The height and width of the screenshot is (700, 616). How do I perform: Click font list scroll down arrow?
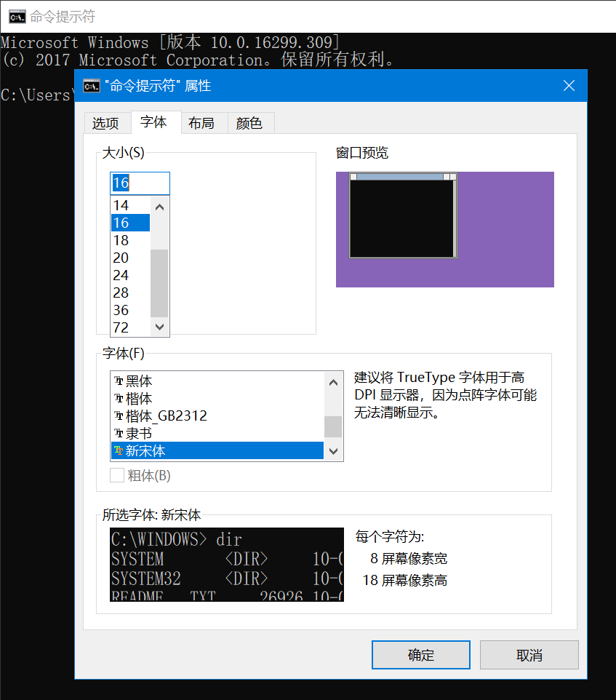point(333,451)
